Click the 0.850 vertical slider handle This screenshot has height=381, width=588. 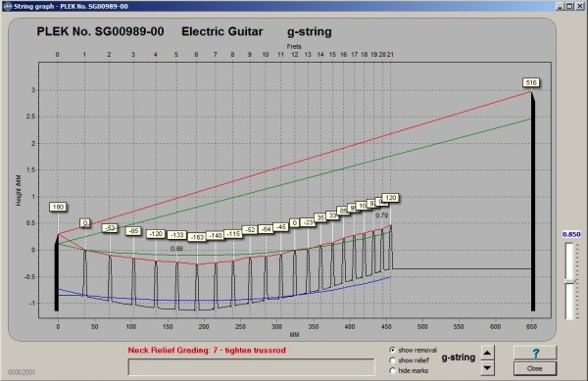570,281
